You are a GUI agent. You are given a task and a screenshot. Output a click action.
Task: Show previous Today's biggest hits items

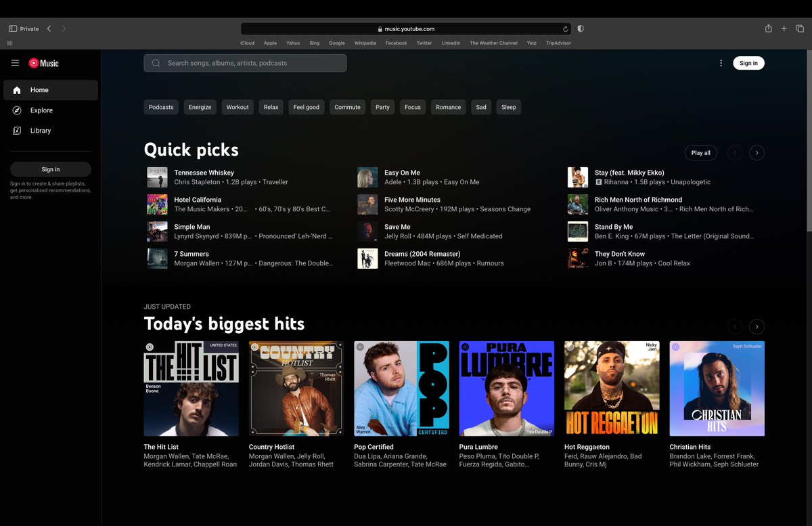click(735, 327)
